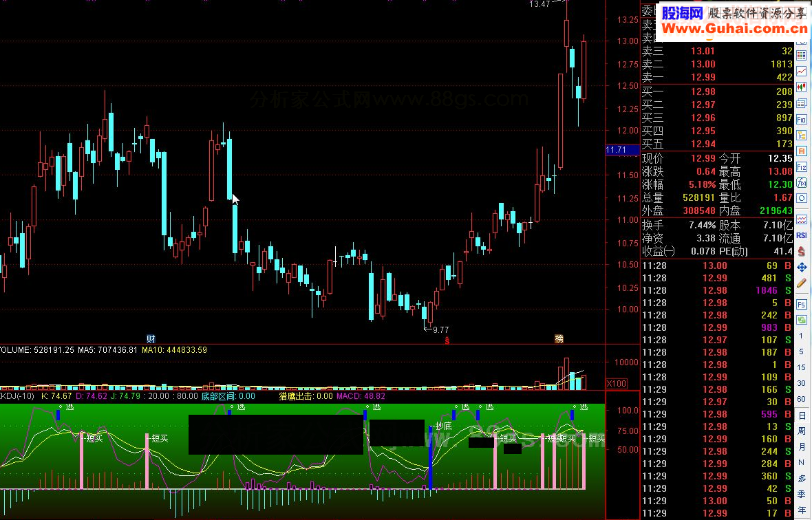Click the 买二 12.97 bid row
Viewport: 812px width, 520px height.
[x=717, y=105]
